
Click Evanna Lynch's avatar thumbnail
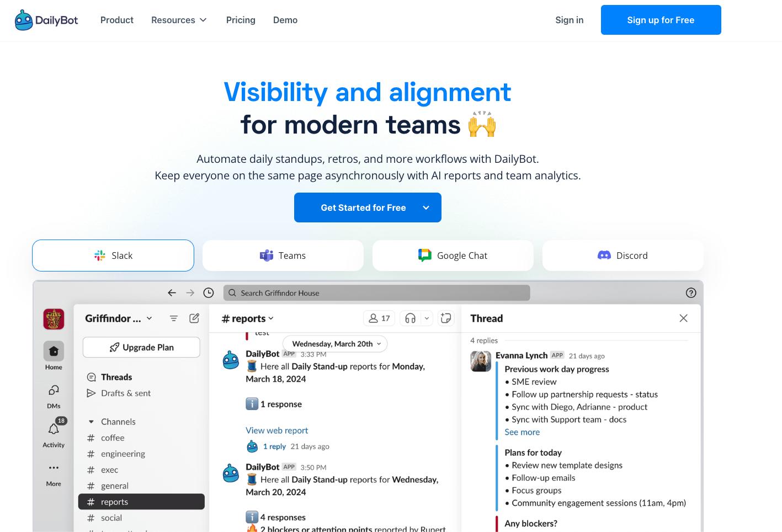coord(481,361)
